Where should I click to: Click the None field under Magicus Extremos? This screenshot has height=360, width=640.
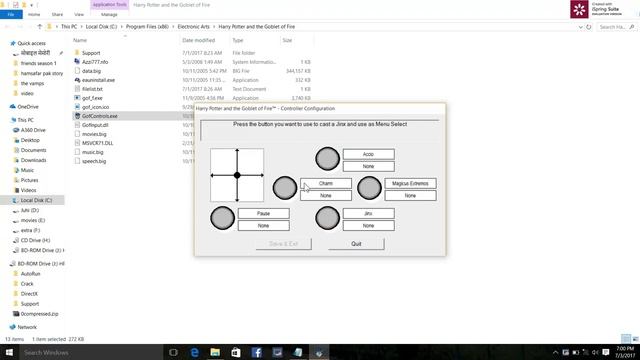point(410,196)
